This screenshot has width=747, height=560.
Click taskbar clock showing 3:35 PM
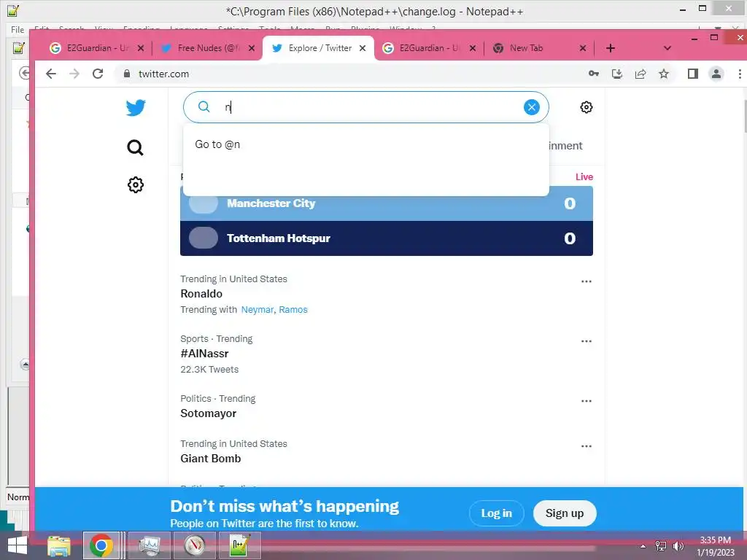(716, 546)
